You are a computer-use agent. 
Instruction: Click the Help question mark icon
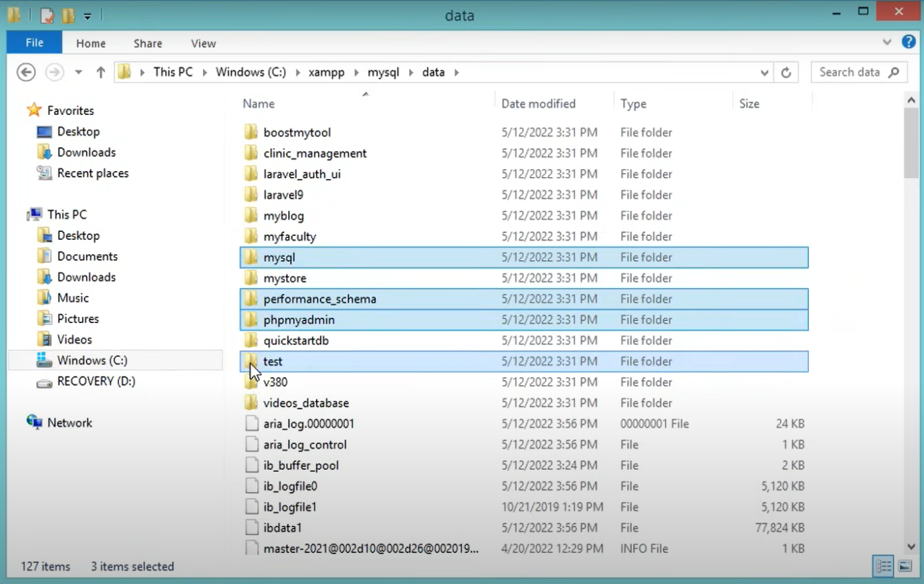[x=908, y=43]
